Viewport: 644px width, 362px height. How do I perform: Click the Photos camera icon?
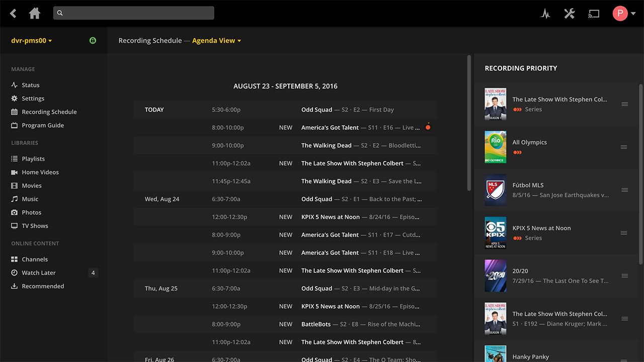pyautogui.click(x=15, y=212)
